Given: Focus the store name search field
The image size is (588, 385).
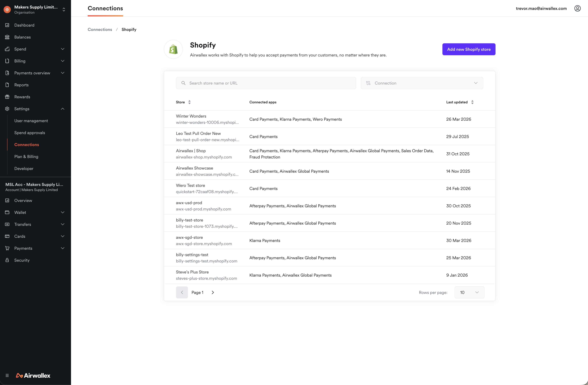Looking at the screenshot, I should [x=266, y=83].
